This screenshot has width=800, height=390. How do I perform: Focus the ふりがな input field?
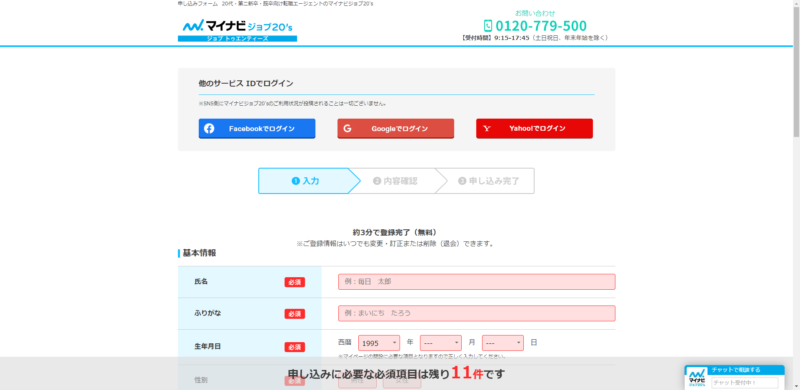click(477, 313)
